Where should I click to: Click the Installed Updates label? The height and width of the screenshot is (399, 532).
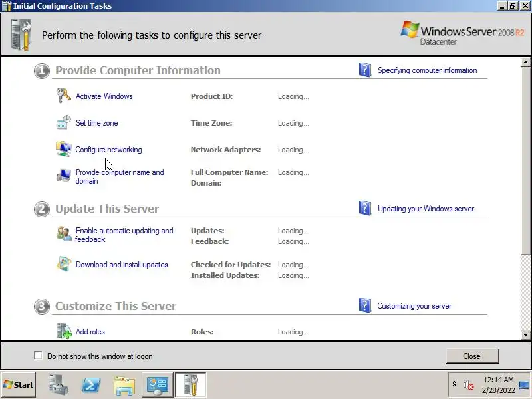[x=225, y=275]
